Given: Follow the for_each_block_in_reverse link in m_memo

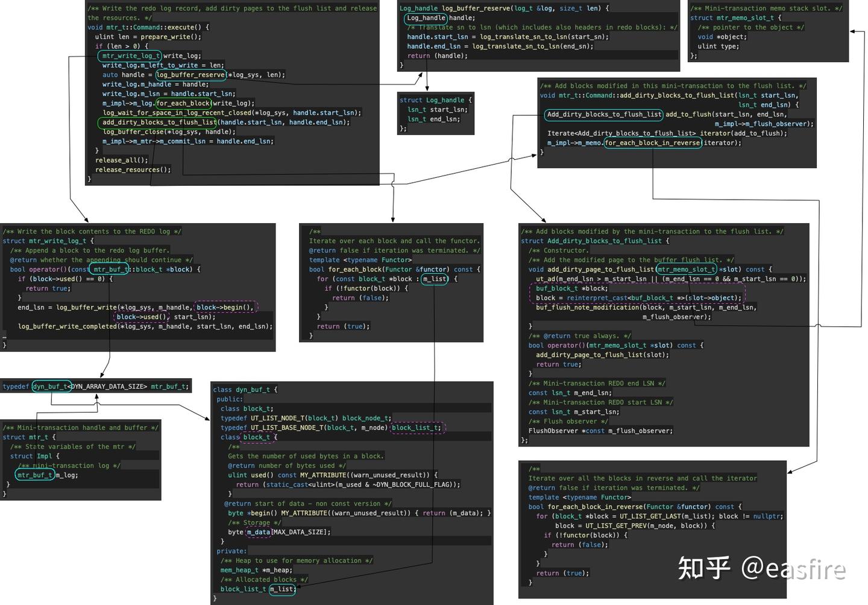Looking at the screenshot, I should click(x=653, y=143).
